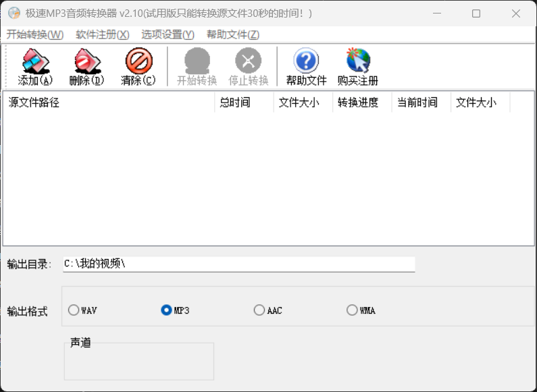
Task: Select the MP3 output format
Action: pyautogui.click(x=175, y=310)
